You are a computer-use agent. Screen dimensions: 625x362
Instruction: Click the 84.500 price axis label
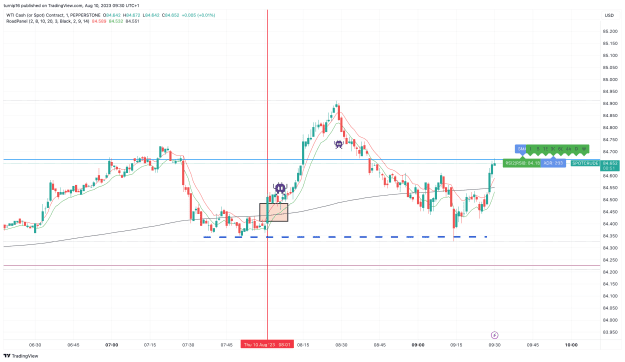[x=610, y=200]
